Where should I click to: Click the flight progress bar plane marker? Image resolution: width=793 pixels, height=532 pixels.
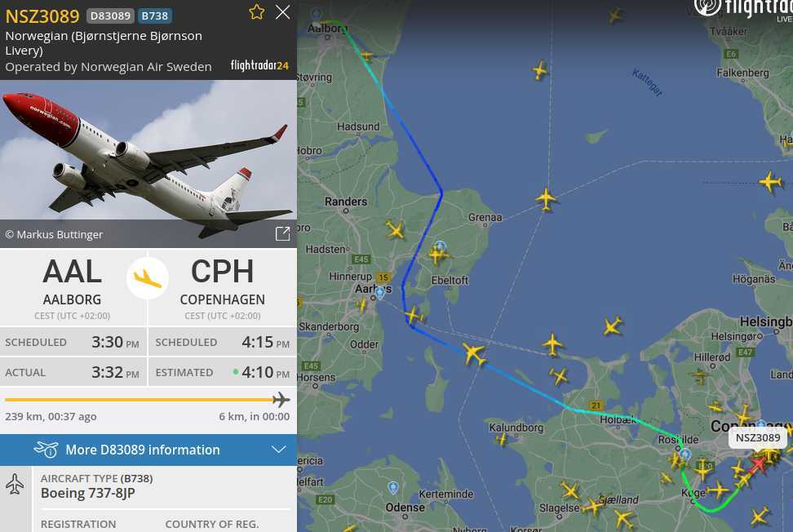[281, 400]
